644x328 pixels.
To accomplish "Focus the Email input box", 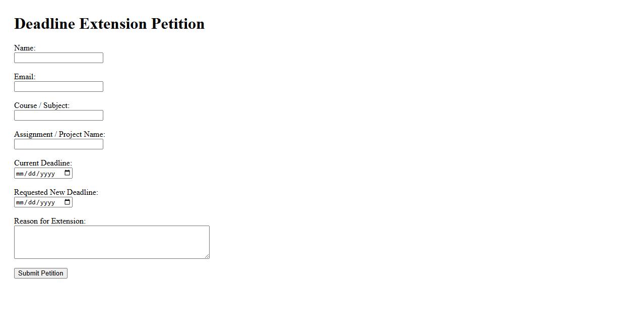I will click(x=58, y=87).
